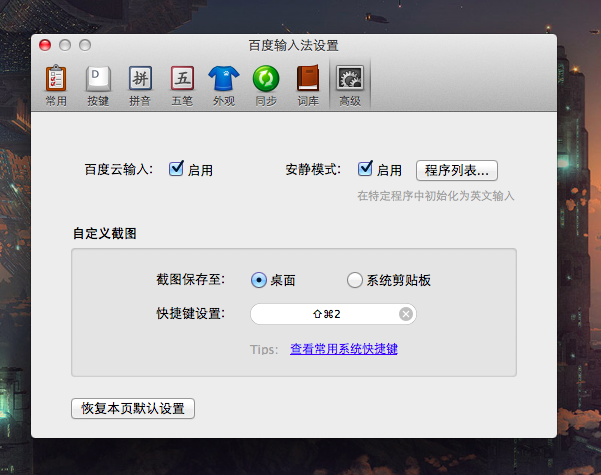The width and height of the screenshot is (601, 475).
Task: Open the 五笔 wubi settings icon
Action: point(182,85)
